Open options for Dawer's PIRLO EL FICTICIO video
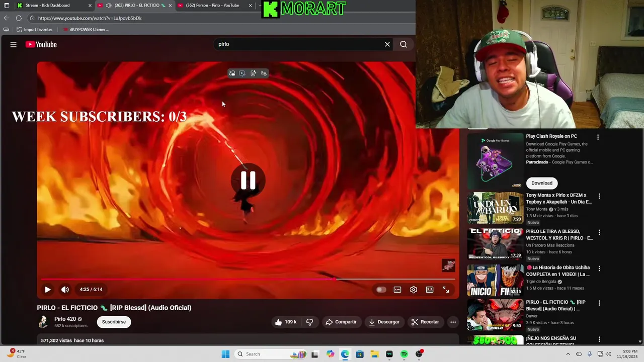The image size is (644, 362). [599, 303]
